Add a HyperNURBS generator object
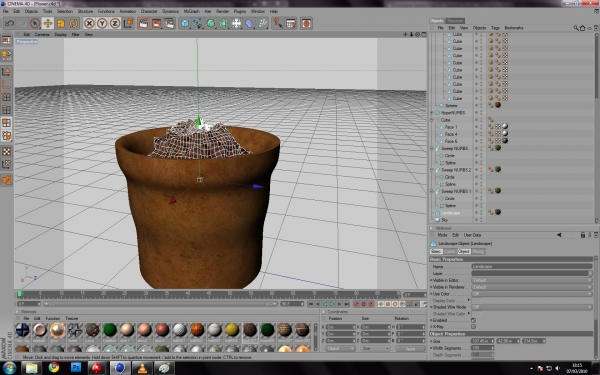600x375 pixels. pos(211,23)
